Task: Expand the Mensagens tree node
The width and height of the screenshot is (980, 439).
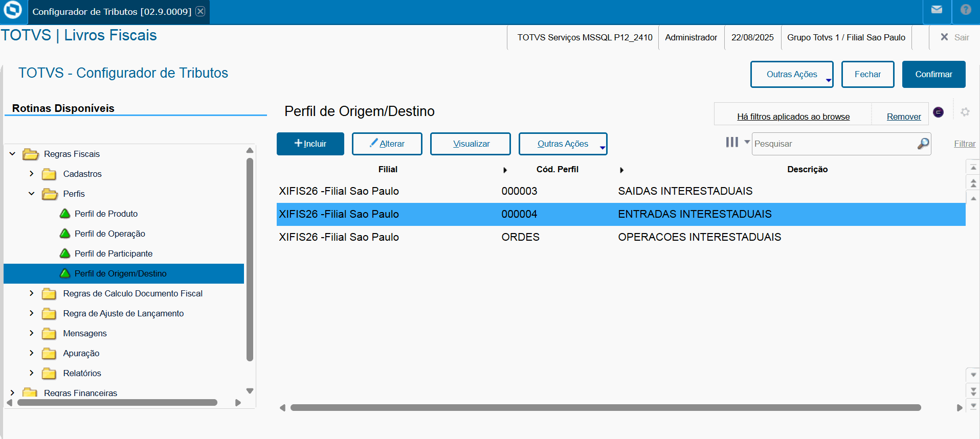Action: 32,333
